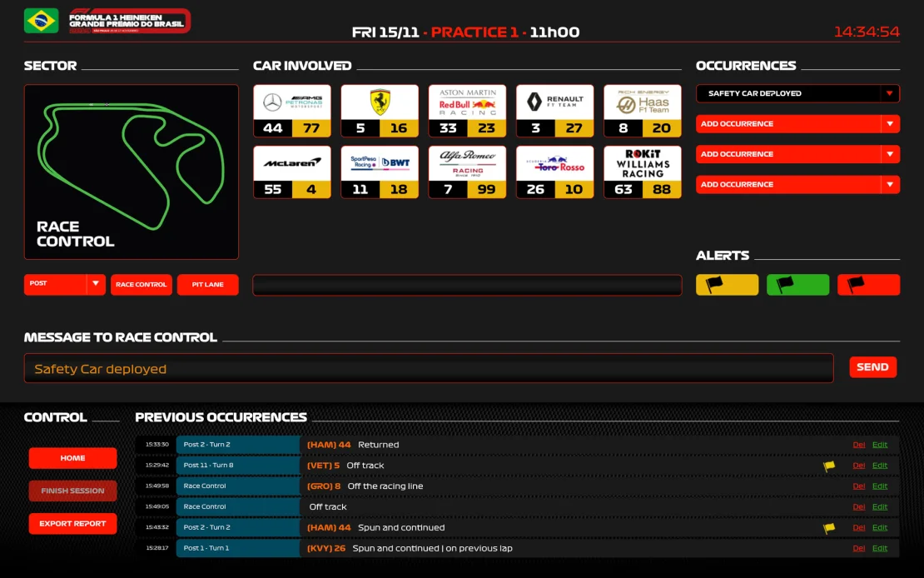Click the Export Report button

click(72, 523)
